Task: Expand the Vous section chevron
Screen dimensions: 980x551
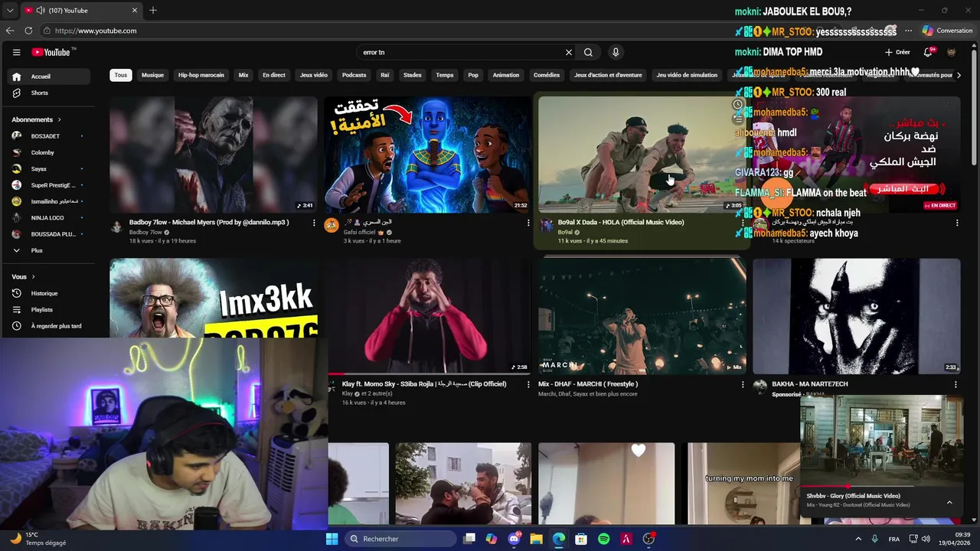Action: [34, 277]
